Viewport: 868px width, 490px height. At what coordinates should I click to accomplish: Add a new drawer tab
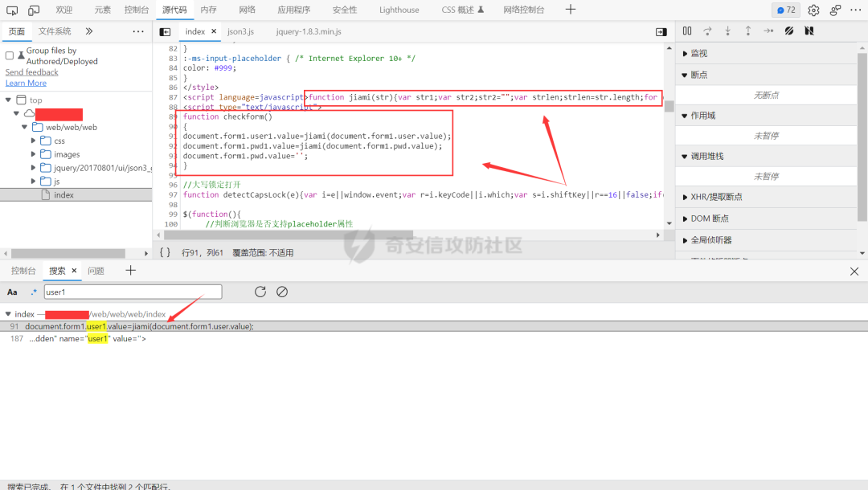point(131,271)
